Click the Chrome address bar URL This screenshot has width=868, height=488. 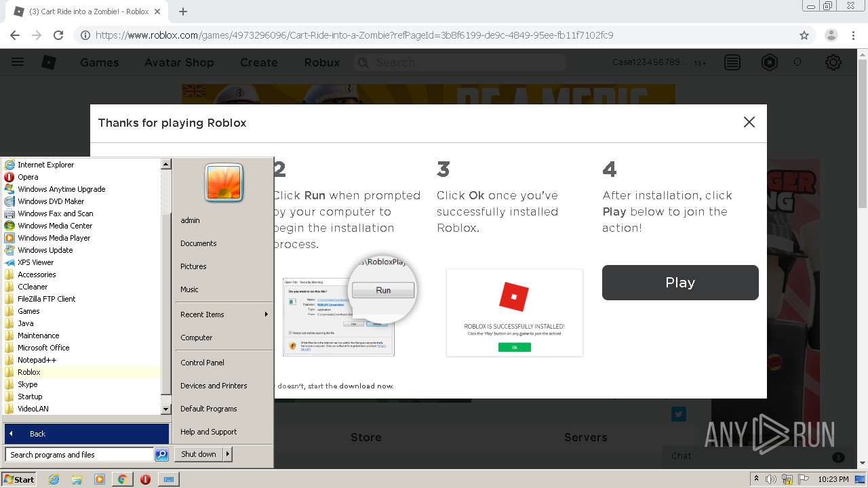tap(354, 35)
